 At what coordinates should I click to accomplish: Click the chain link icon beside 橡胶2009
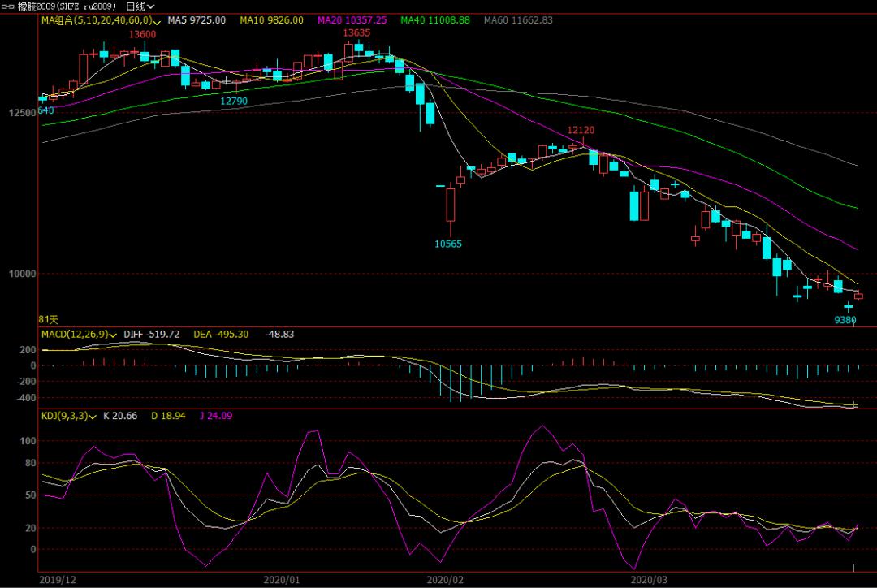coord(9,6)
